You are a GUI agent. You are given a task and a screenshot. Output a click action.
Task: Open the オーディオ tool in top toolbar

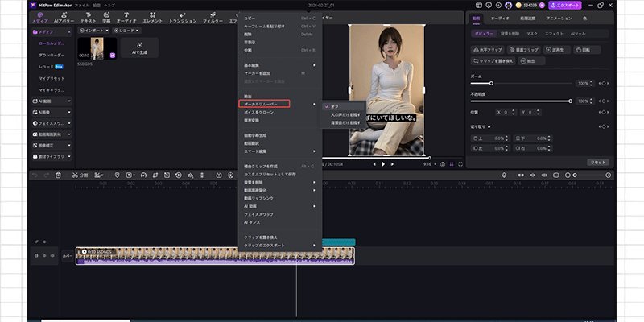point(126,17)
